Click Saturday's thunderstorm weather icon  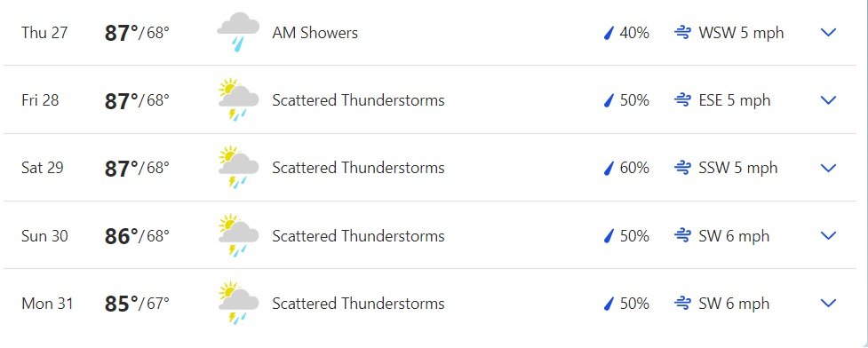[x=238, y=168]
